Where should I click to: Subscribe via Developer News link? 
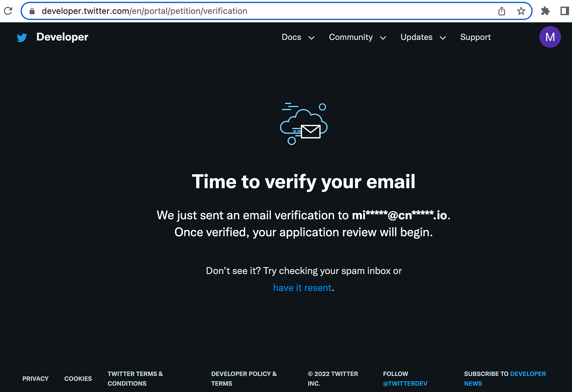(505, 379)
